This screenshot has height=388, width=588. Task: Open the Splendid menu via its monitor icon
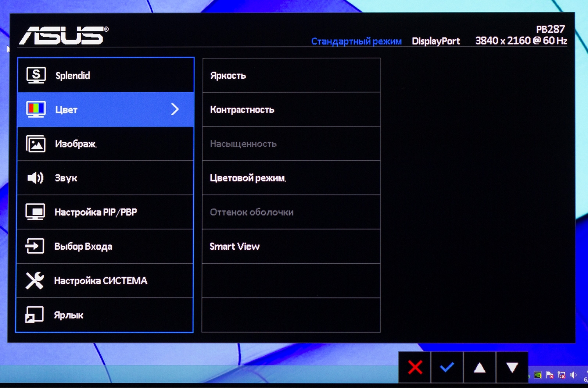coord(36,75)
